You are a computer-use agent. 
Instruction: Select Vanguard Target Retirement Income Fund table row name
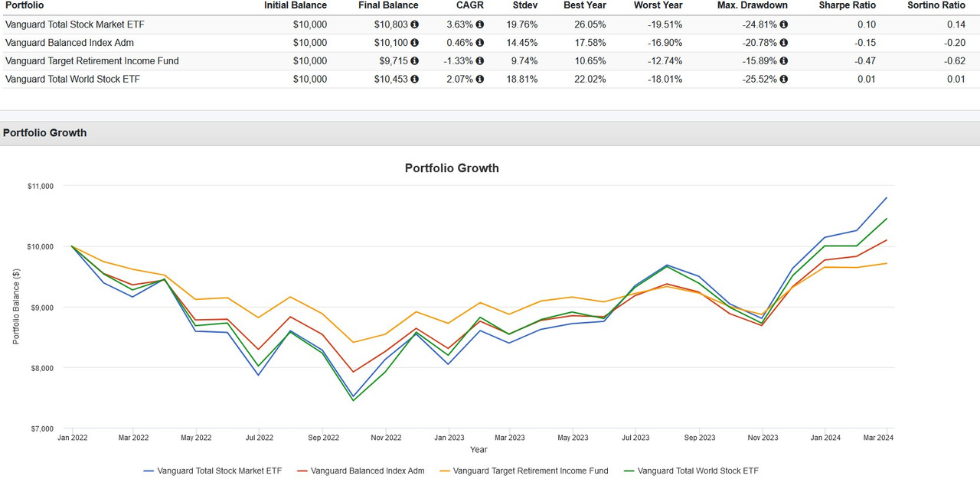pyautogui.click(x=92, y=61)
